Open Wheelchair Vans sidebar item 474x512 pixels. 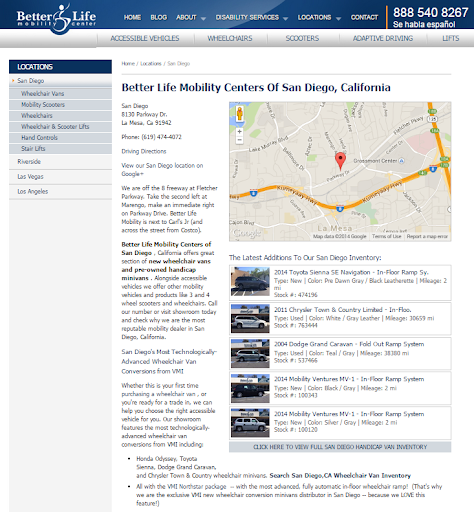[x=60, y=94]
